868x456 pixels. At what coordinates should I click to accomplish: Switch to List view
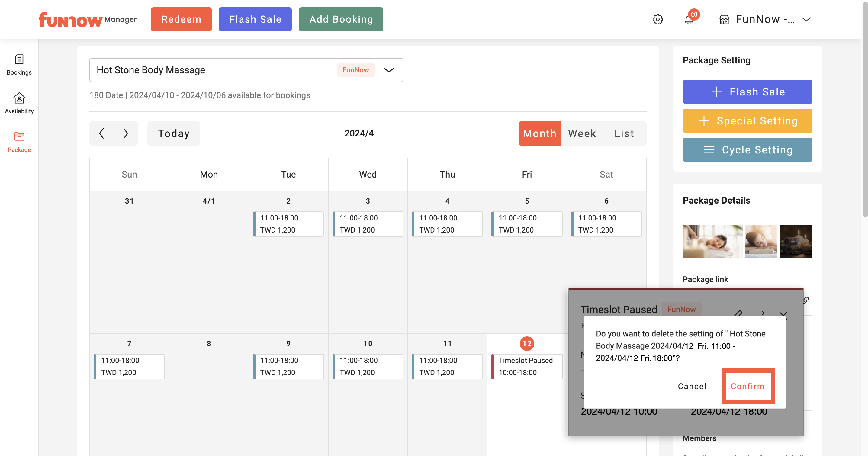(x=624, y=133)
